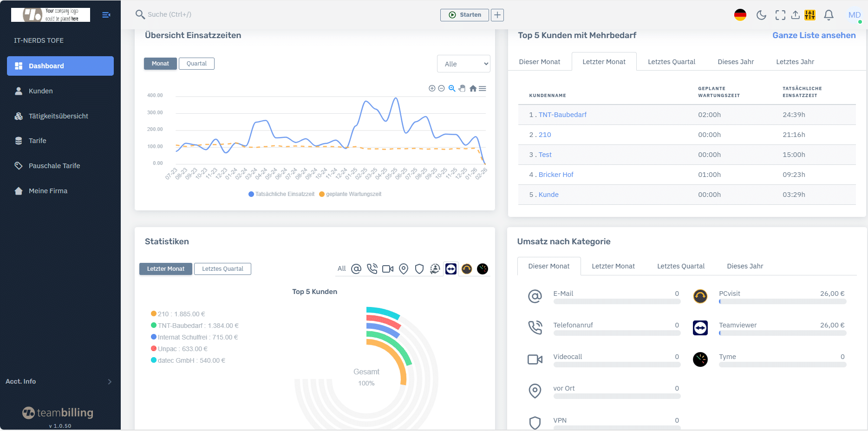
Task: Click chart zoom-in plus icon
Action: (x=432, y=88)
